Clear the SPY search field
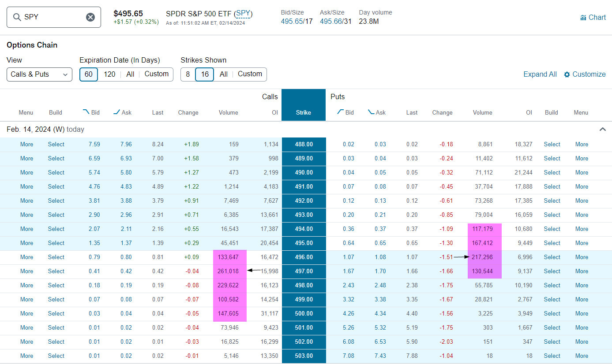 point(90,17)
